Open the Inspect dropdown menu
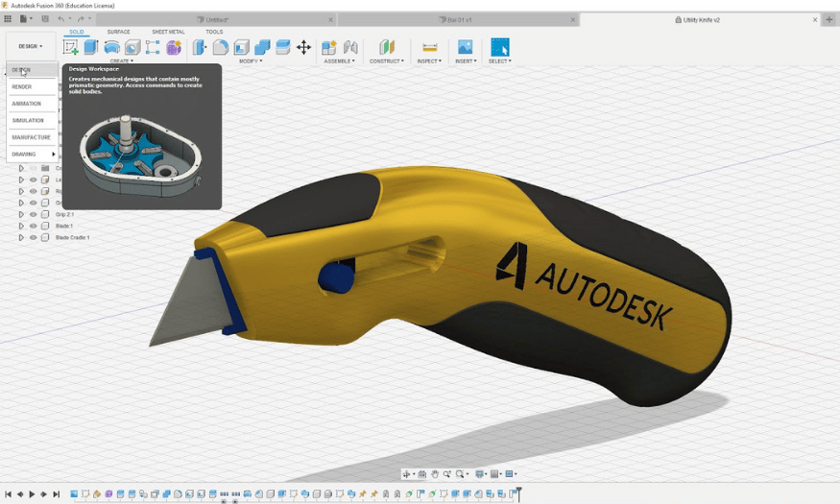This screenshot has height=504, width=840. pos(430,61)
